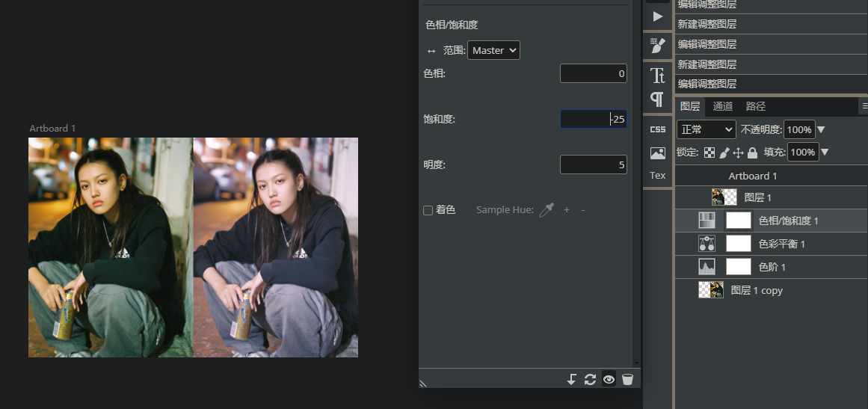Click the minus next to Sample Hue

pyautogui.click(x=583, y=210)
